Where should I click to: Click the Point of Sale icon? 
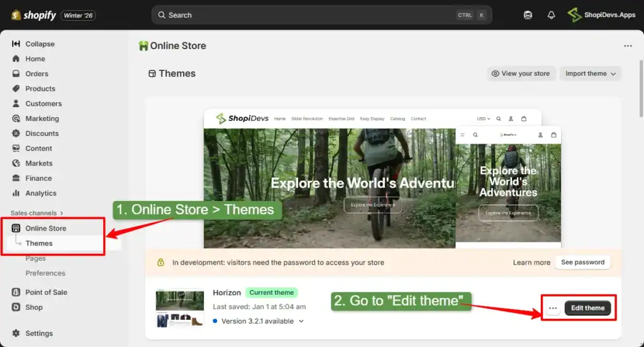coord(16,292)
